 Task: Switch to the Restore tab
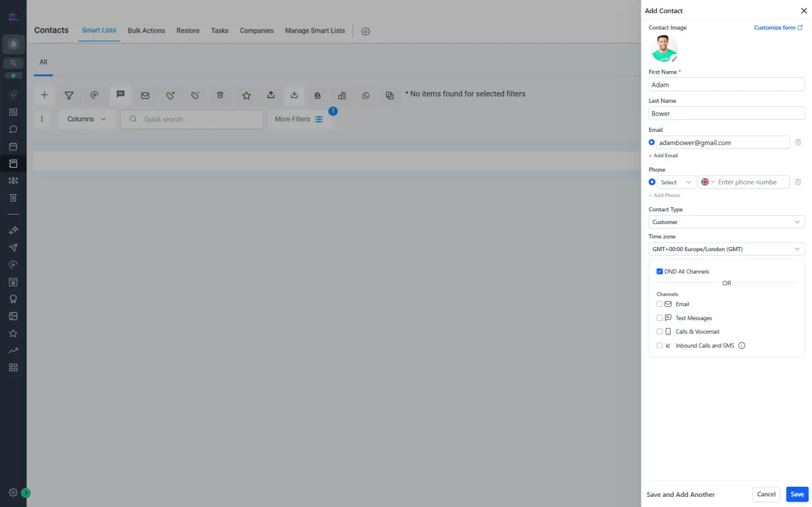[x=188, y=30]
